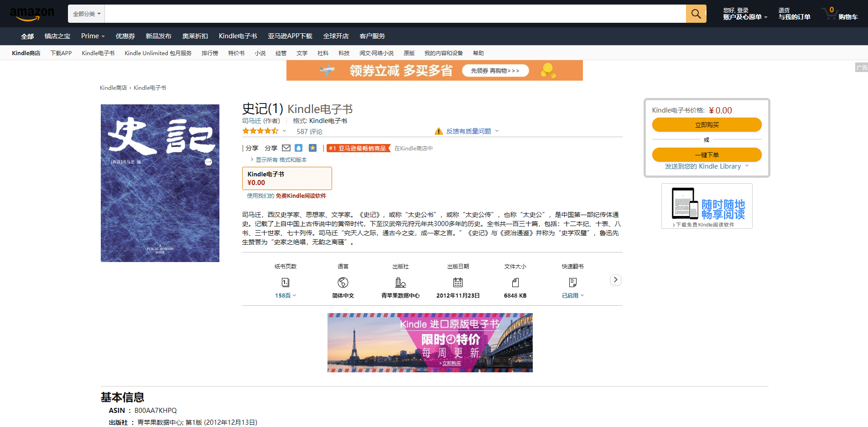Click the 领券立减 coupon banner
The width and height of the screenshot is (868, 427).
click(435, 71)
